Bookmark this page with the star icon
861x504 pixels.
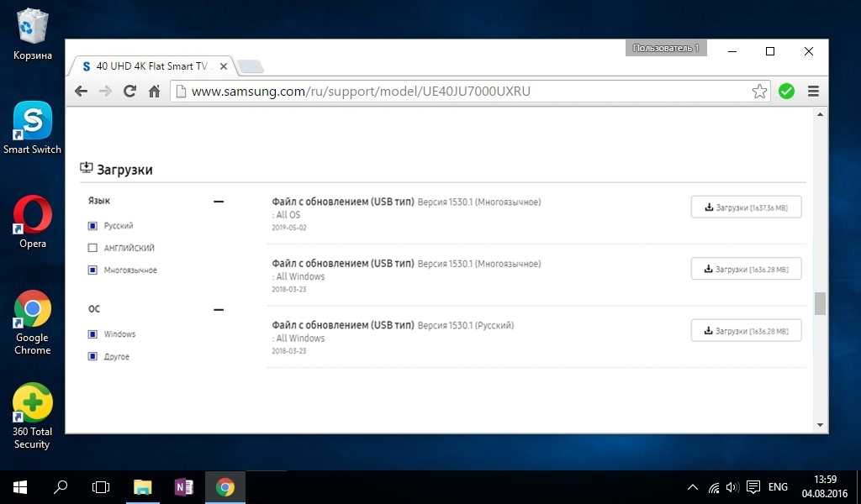click(759, 92)
